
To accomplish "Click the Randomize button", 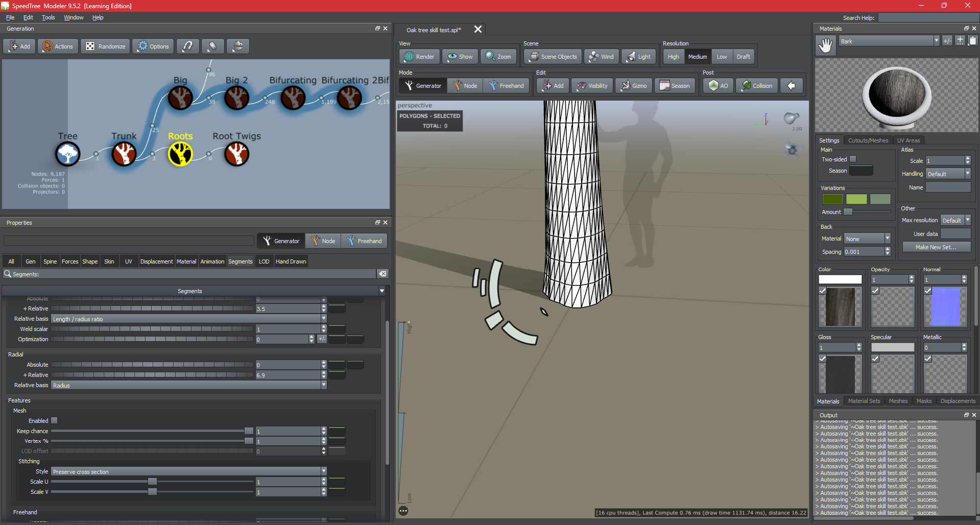I will pos(106,46).
